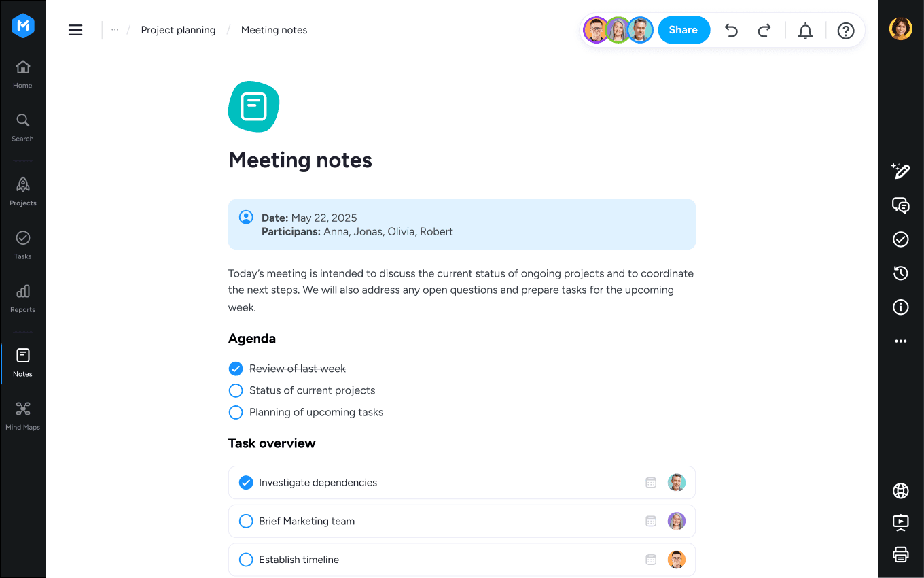This screenshot has height=578, width=924.
Task: Expand the breadcrumb ellipsis
Action: 115,30
